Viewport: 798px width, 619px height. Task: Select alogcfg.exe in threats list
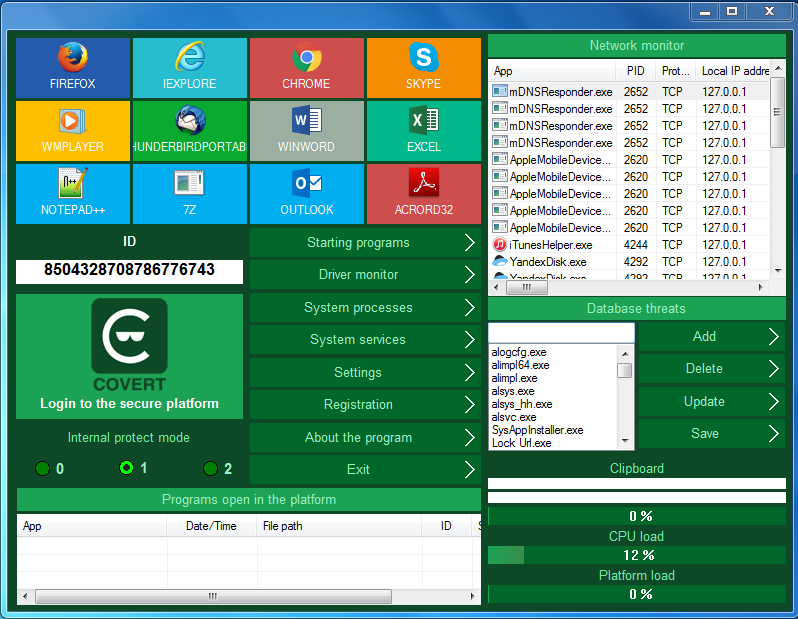tap(519, 352)
